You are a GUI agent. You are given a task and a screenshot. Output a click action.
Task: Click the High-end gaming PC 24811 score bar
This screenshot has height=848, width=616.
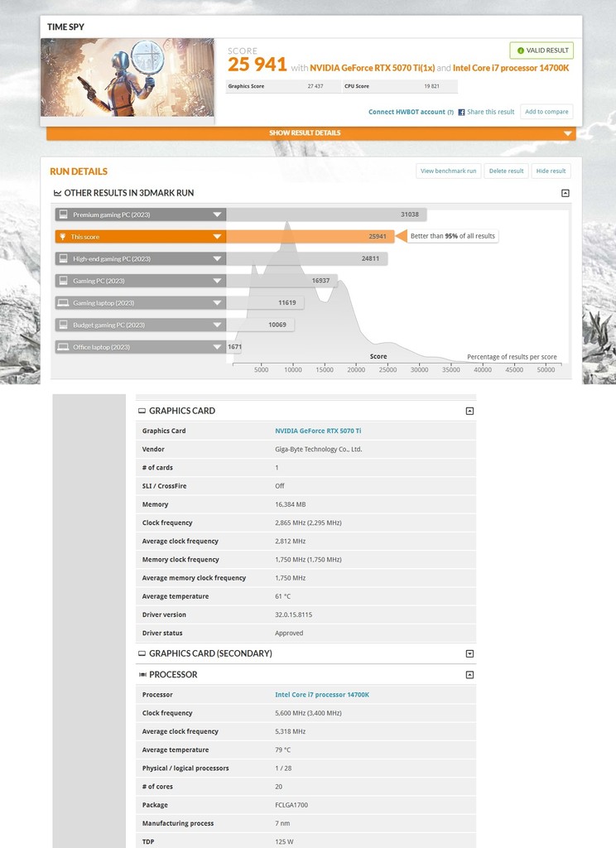306,258
